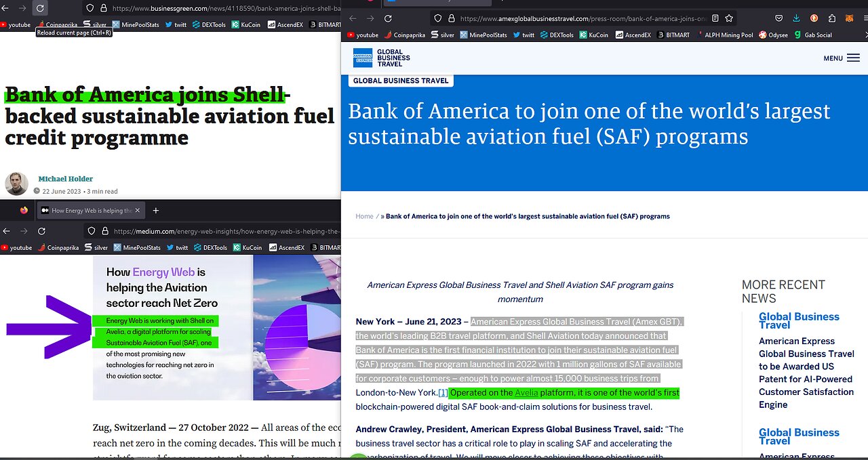
Task: Open AscendEX bookmark in businessgreen window
Action: tap(286, 24)
